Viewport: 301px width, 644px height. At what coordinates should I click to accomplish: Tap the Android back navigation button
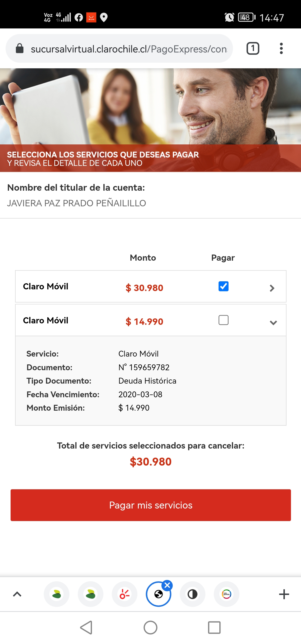pos(86,628)
